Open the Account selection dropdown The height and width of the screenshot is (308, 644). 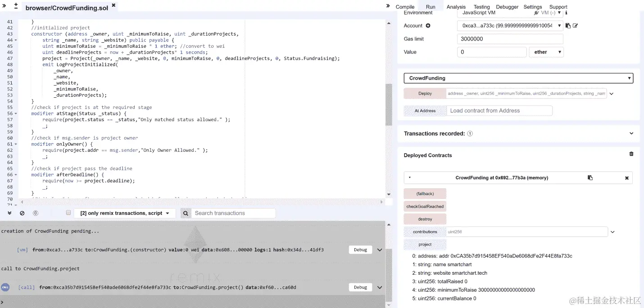pos(510,26)
